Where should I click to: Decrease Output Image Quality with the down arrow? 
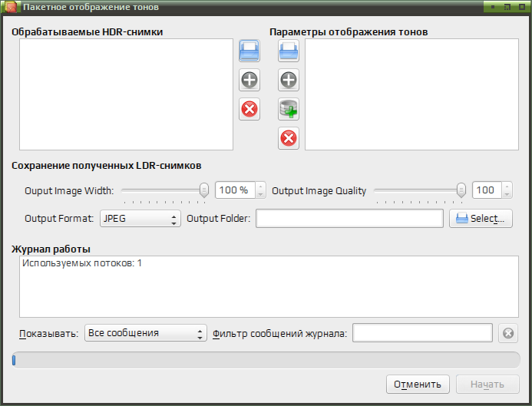tap(507, 194)
